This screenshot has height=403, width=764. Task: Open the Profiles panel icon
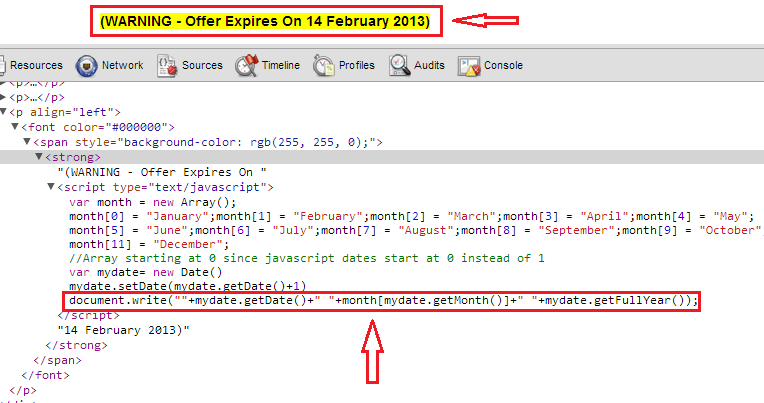tap(324, 66)
